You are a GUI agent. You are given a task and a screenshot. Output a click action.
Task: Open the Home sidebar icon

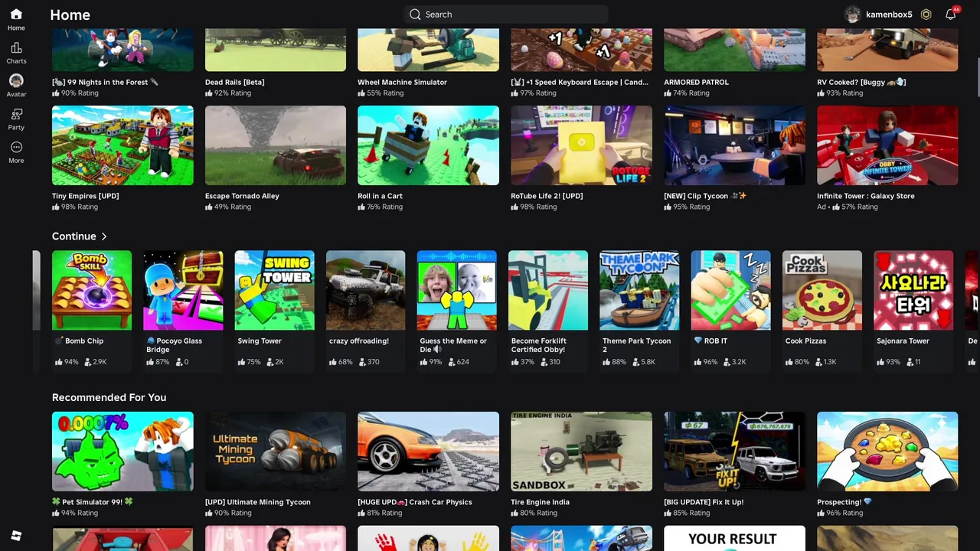16,15
